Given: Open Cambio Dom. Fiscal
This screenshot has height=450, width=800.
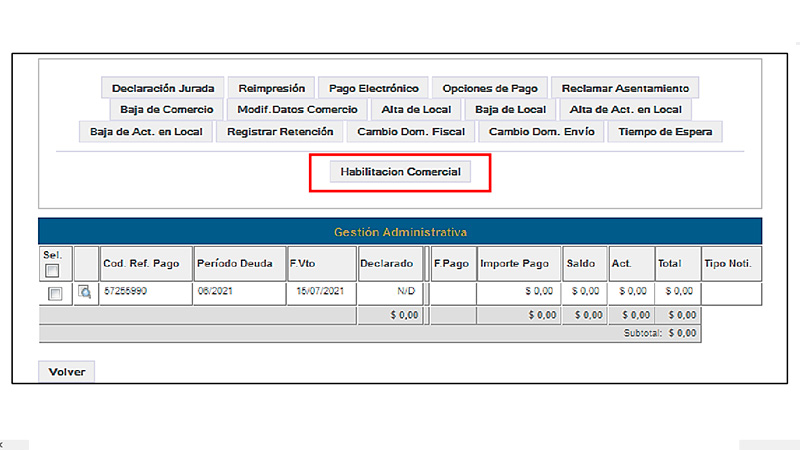Looking at the screenshot, I should coord(412,131).
